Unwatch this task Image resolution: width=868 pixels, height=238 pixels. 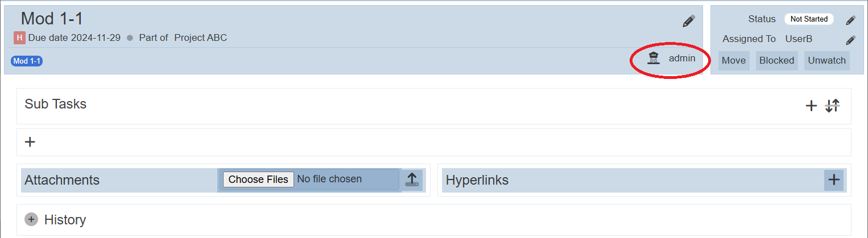[826, 60]
